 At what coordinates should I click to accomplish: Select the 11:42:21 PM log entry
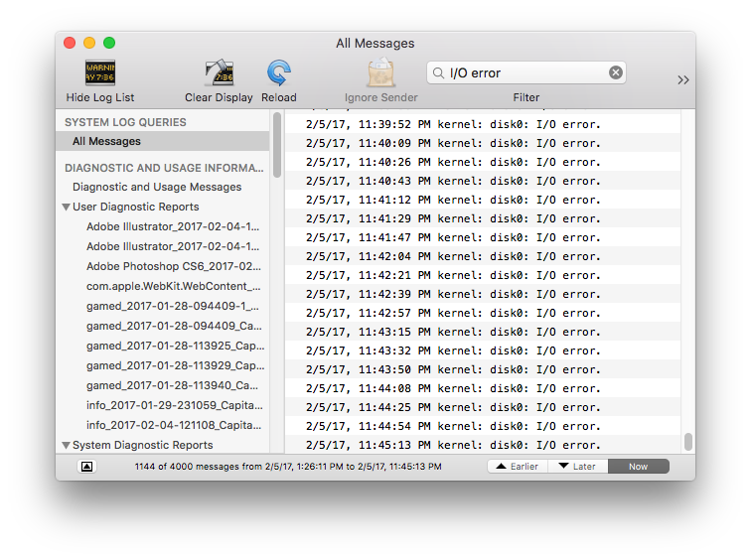coord(483,275)
